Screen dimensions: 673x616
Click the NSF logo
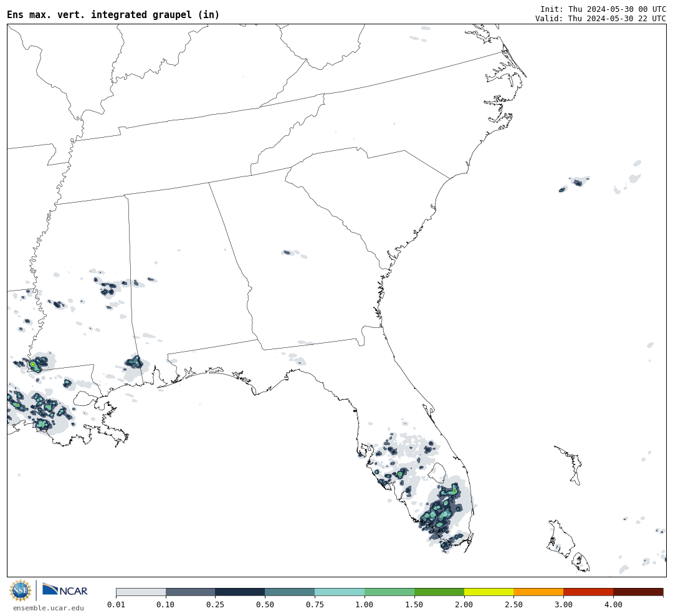point(20,590)
